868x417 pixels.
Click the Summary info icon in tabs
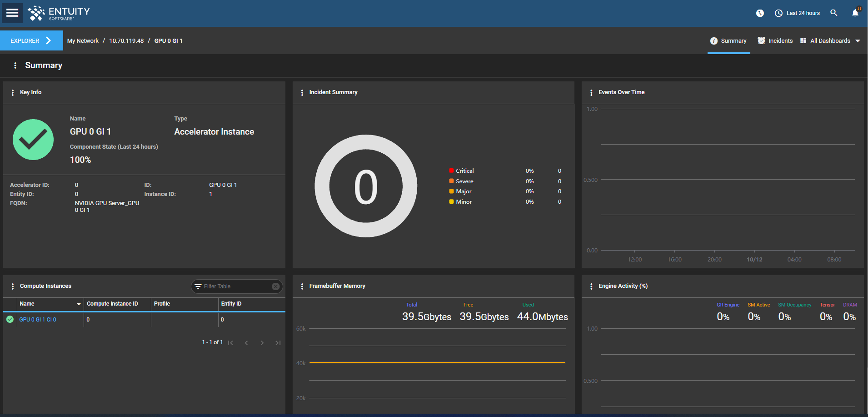click(714, 41)
